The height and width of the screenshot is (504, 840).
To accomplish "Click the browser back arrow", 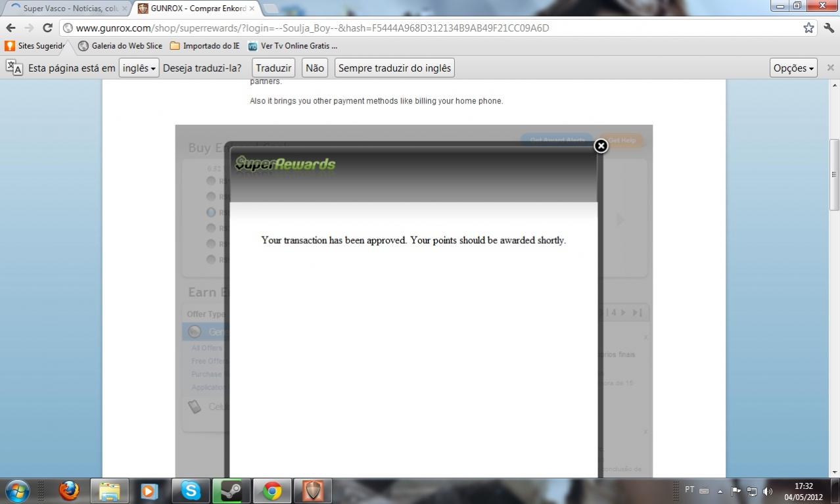I will tap(11, 28).
